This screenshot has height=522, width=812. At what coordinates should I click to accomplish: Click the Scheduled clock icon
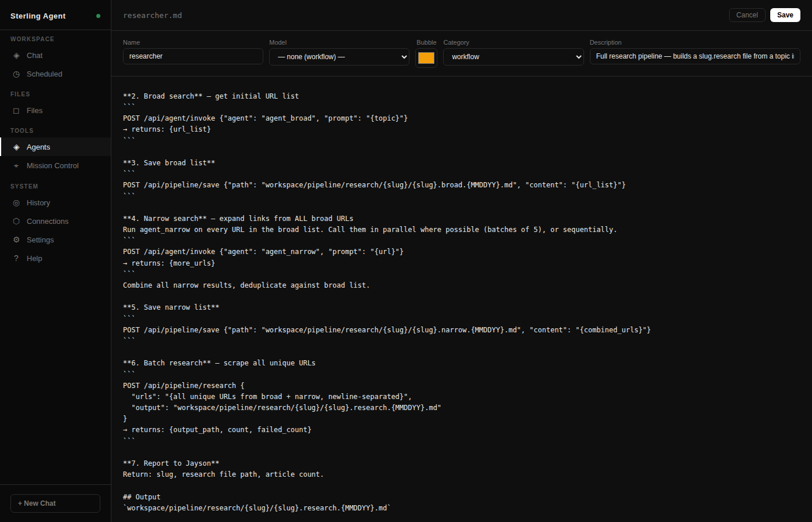[x=16, y=74]
